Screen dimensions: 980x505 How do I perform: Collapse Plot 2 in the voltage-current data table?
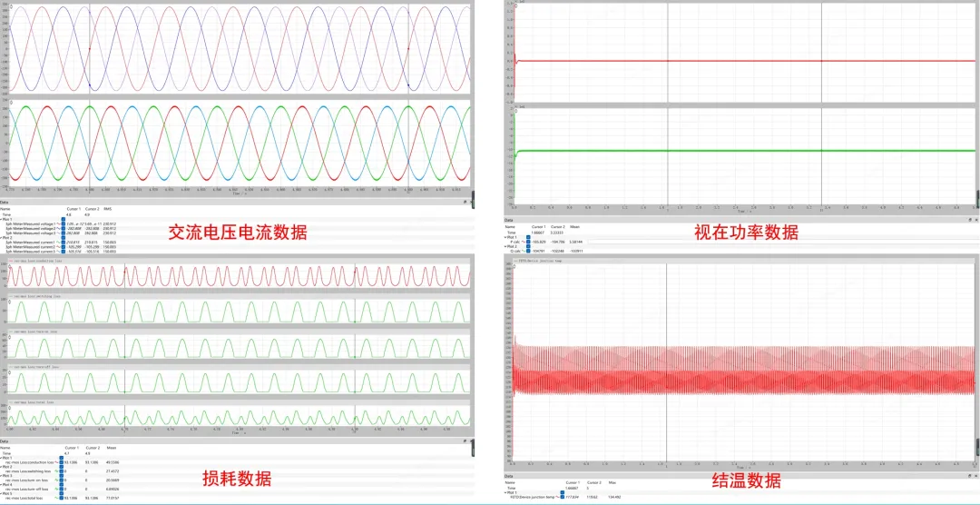2,238
